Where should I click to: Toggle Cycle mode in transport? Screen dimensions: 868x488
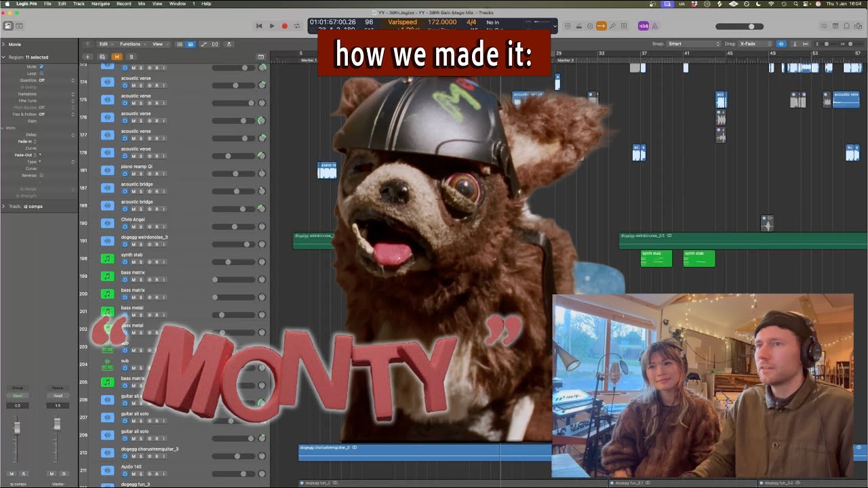(x=296, y=26)
